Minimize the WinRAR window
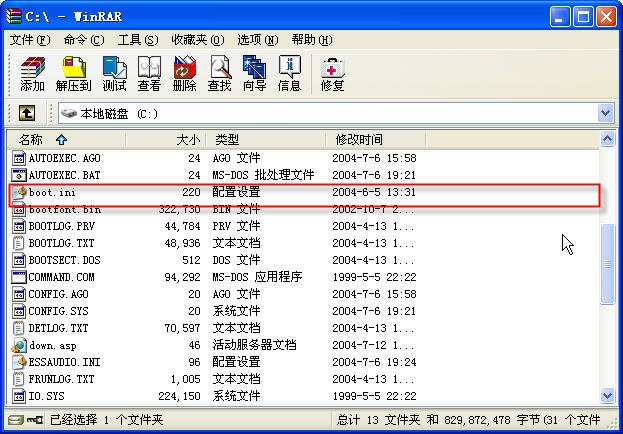Viewport: 623px width, 434px height. (x=560, y=17)
